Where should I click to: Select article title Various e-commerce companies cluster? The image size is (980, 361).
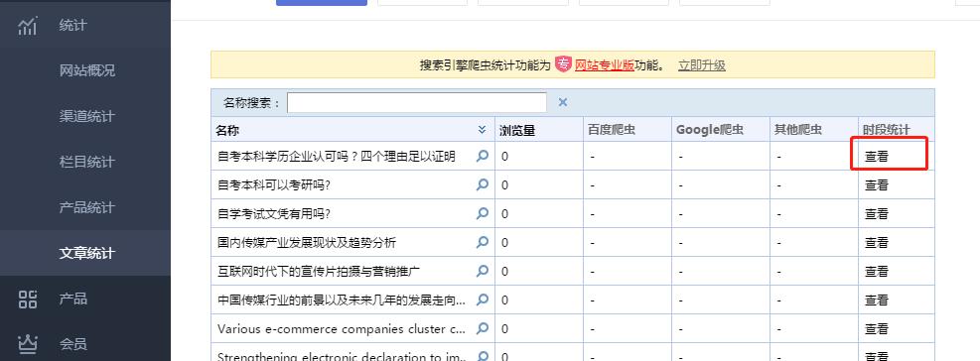[x=342, y=328]
